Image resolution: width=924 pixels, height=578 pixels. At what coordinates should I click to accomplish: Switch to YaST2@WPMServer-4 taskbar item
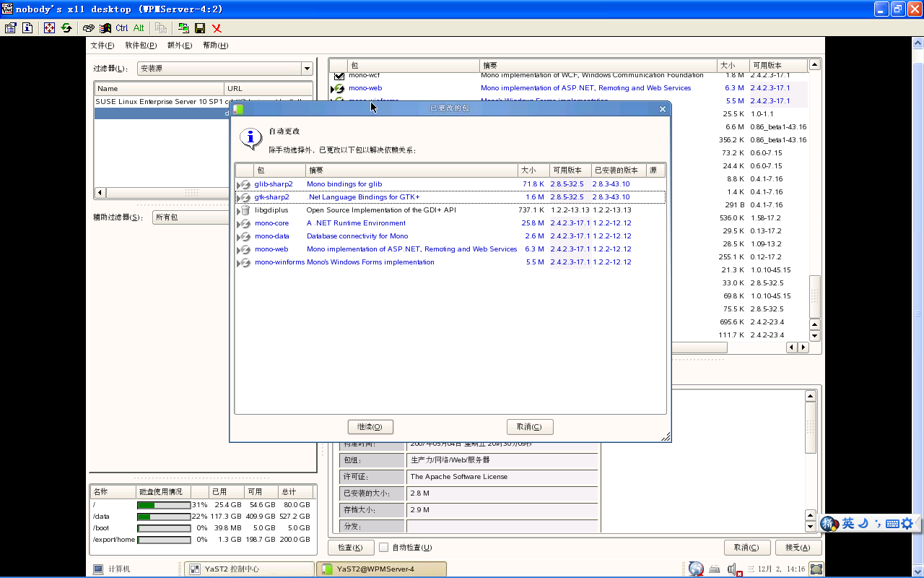click(381, 569)
